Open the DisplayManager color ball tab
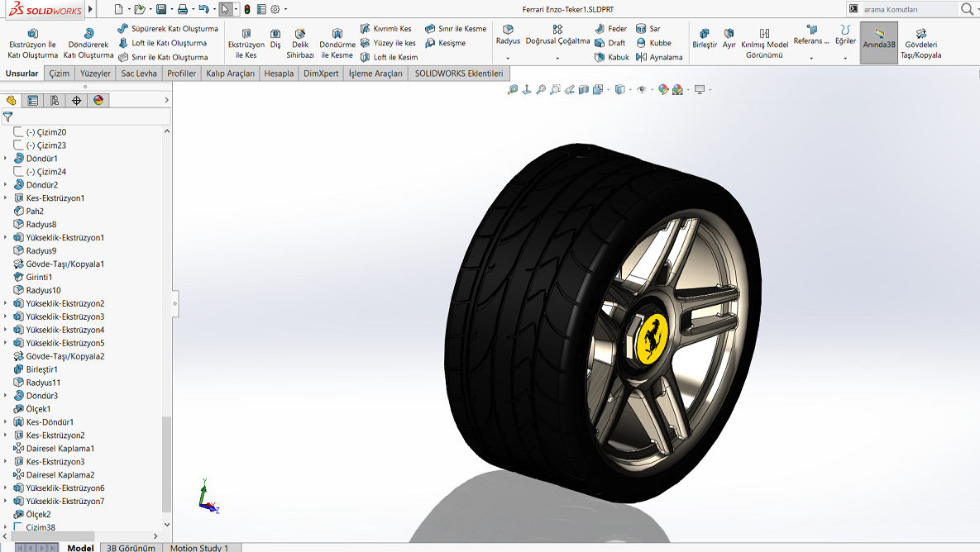This screenshot has height=552, width=980. click(98, 101)
